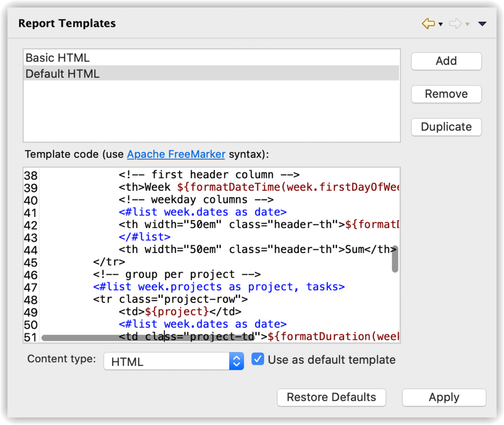The height and width of the screenshot is (425, 504).
Task: Click line 41 '<#list week.dates as date>'
Action: pos(203,212)
